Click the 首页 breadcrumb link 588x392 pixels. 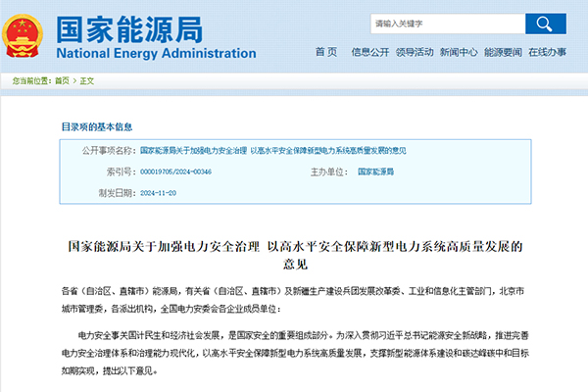point(63,80)
